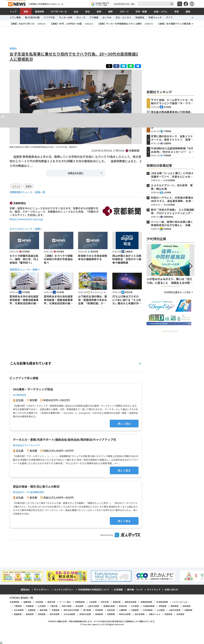The width and height of the screenshot is (204, 644).
Task: Open SMILE TOHOKU PROJECT banner
Action: 22,576
